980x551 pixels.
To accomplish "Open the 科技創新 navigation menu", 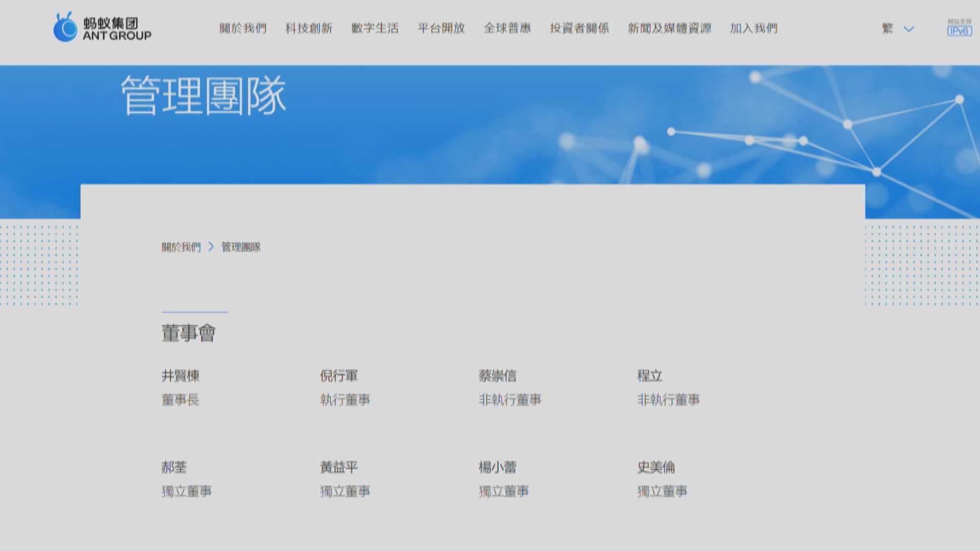I will click(x=309, y=29).
